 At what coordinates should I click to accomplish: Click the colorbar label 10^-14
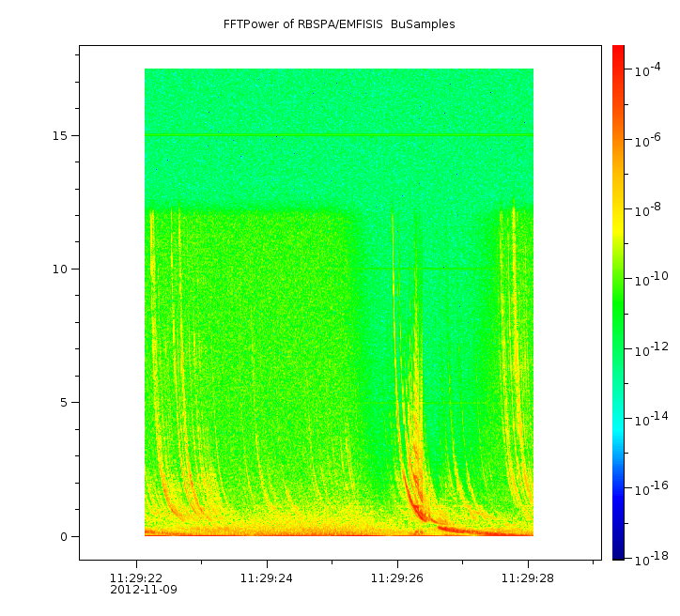point(652,420)
